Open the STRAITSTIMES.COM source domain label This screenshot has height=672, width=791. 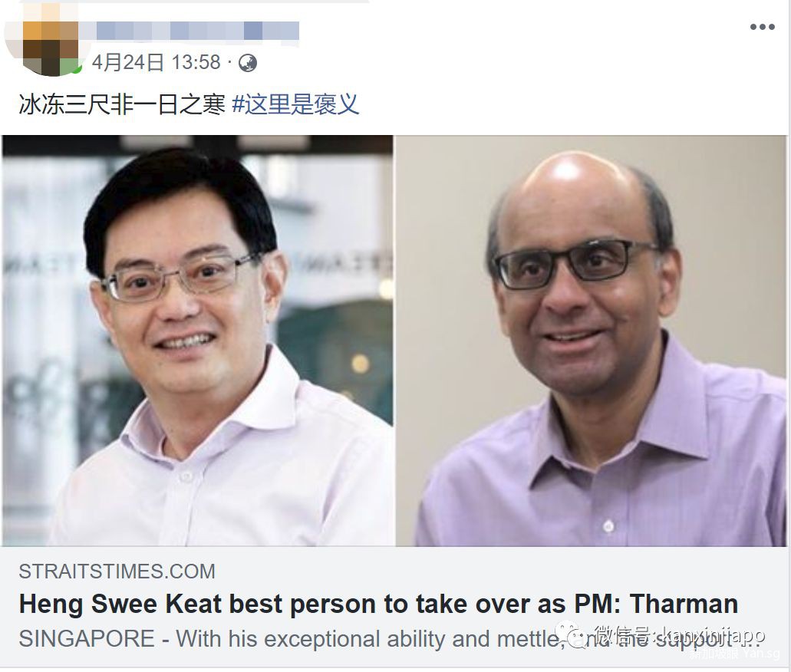pyautogui.click(x=117, y=572)
